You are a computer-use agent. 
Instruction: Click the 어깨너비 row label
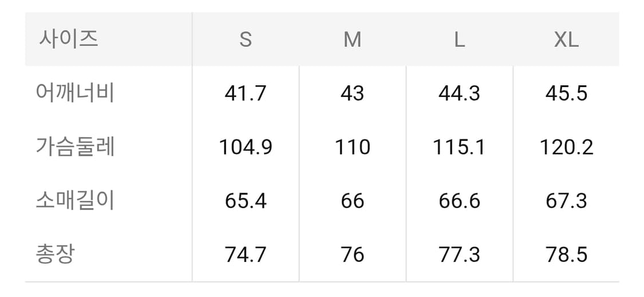(x=76, y=93)
